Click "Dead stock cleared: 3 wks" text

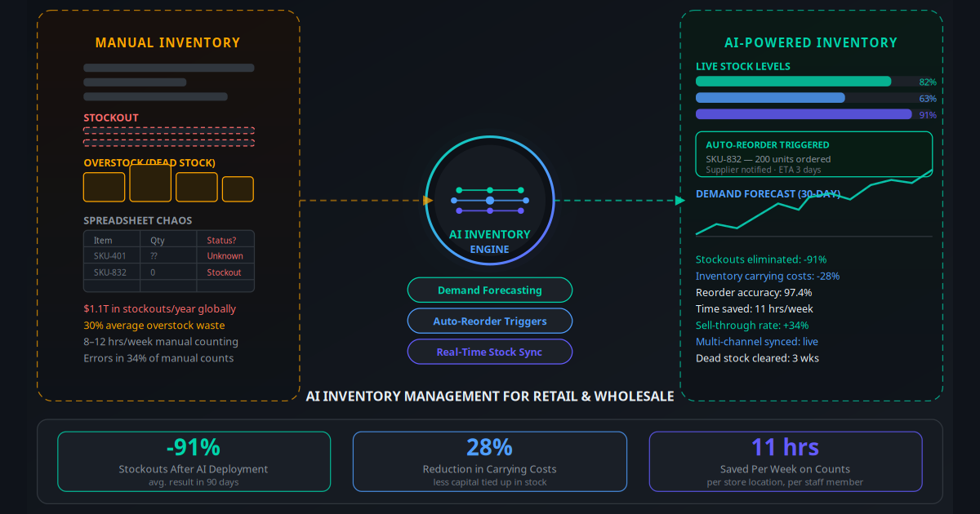click(x=757, y=357)
